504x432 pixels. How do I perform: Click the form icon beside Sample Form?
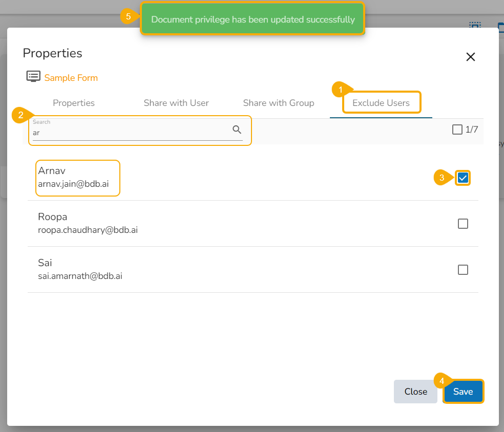click(x=33, y=77)
